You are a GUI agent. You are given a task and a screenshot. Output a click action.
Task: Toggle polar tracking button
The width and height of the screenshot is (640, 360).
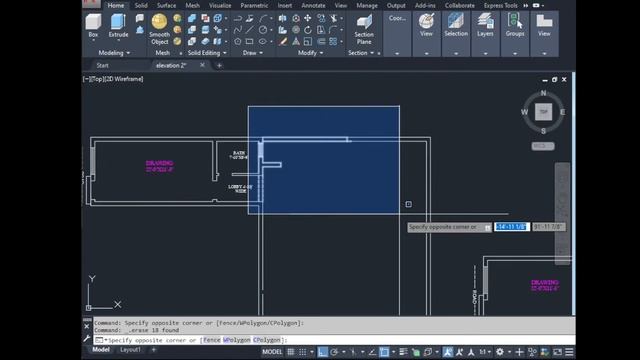pyautogui.click(x=334, y=352)
